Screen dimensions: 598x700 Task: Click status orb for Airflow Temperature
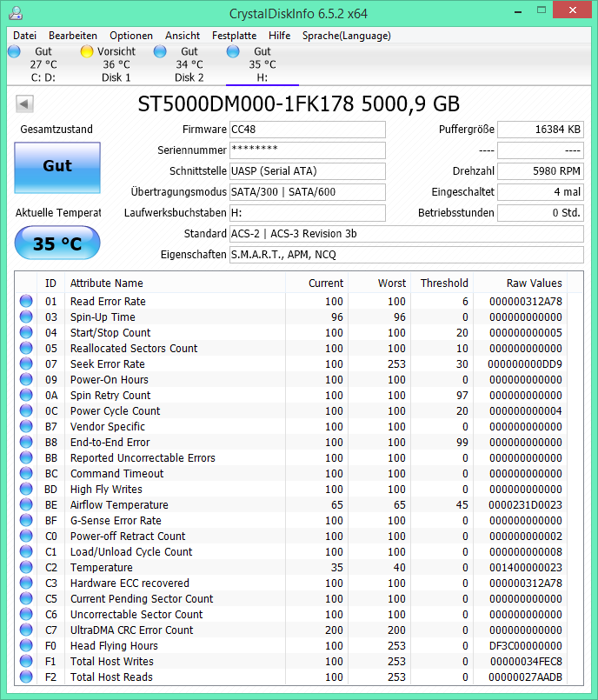[x=26, y=504]
